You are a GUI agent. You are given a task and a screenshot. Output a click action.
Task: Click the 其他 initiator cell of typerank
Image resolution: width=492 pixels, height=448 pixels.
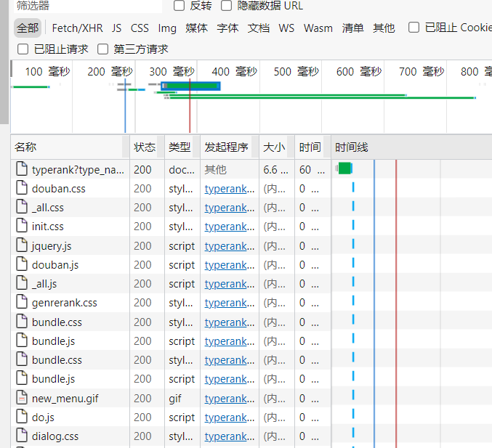coord(215,170)
